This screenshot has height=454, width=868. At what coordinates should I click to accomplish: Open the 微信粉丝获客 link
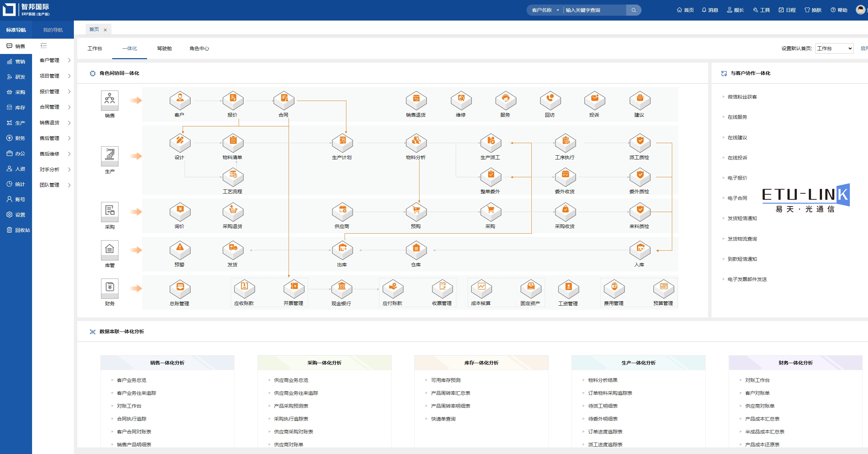(742, 97)
